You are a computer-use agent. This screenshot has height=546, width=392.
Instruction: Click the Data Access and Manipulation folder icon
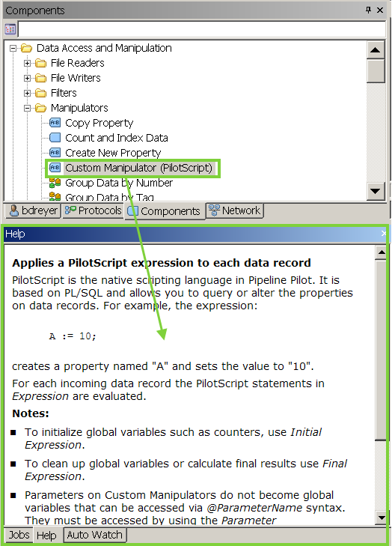point(26,48)
